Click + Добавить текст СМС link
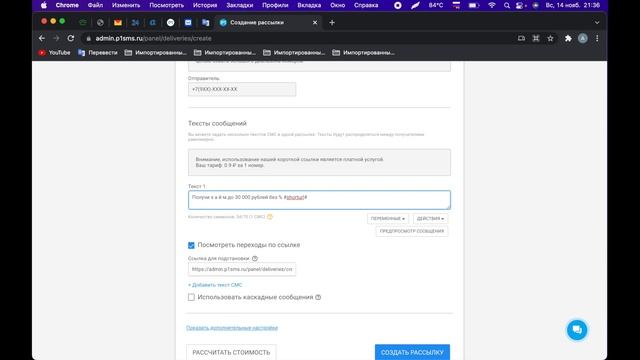This screenshot has height=360, width=640. point(215,285)
